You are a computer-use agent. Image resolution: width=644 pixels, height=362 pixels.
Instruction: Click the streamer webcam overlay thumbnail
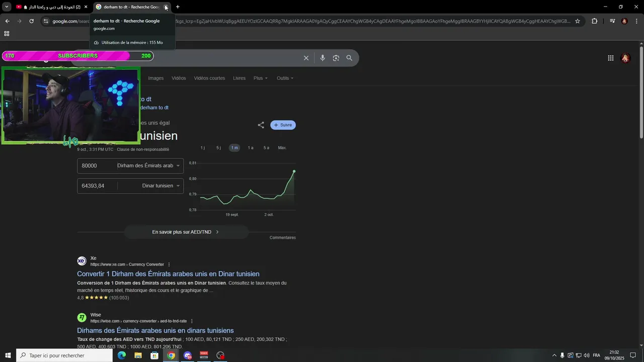point(70,106)
